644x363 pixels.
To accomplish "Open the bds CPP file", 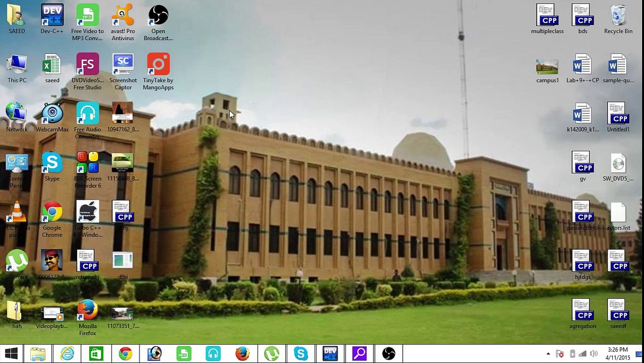I will [x=583, y=19].
